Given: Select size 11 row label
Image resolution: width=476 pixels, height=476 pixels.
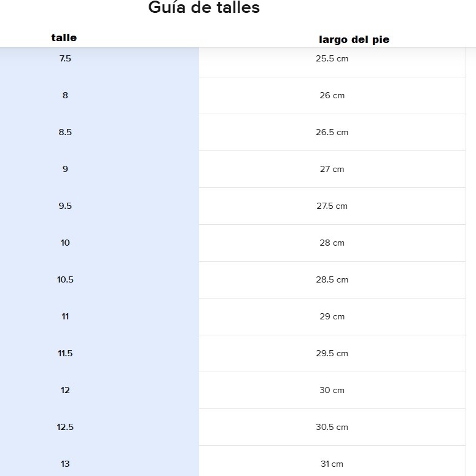Looking at the screenshot, I should 65,316.
